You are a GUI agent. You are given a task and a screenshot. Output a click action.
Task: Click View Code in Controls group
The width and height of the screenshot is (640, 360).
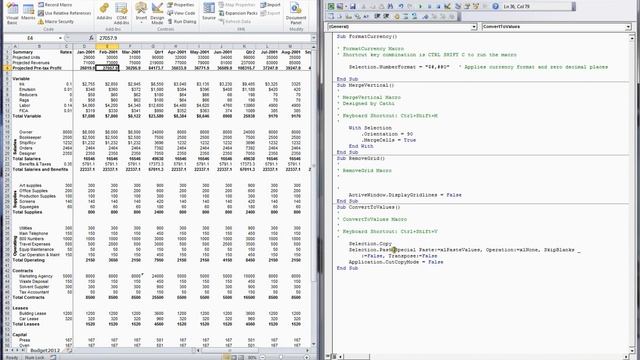(181, 13)
